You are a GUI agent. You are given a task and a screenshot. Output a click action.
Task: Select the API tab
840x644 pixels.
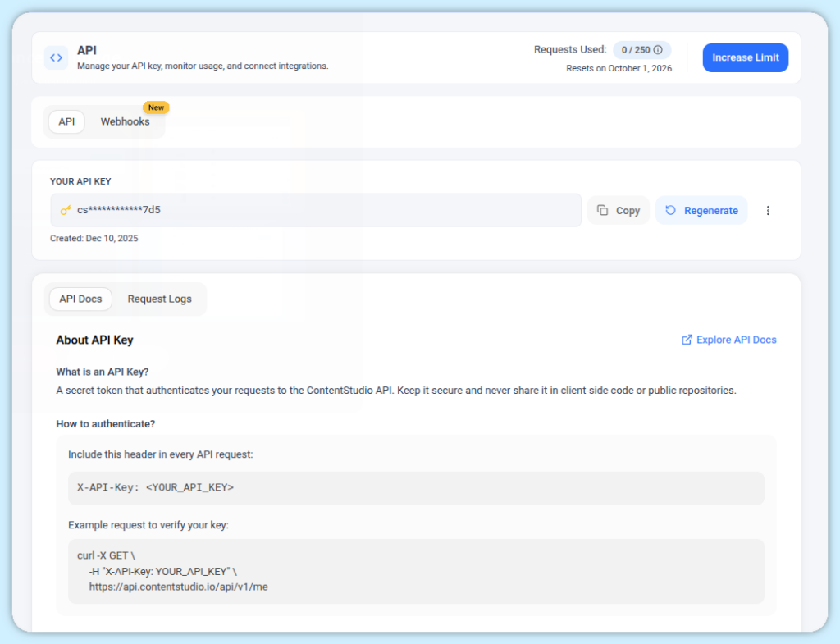(66, 121)
